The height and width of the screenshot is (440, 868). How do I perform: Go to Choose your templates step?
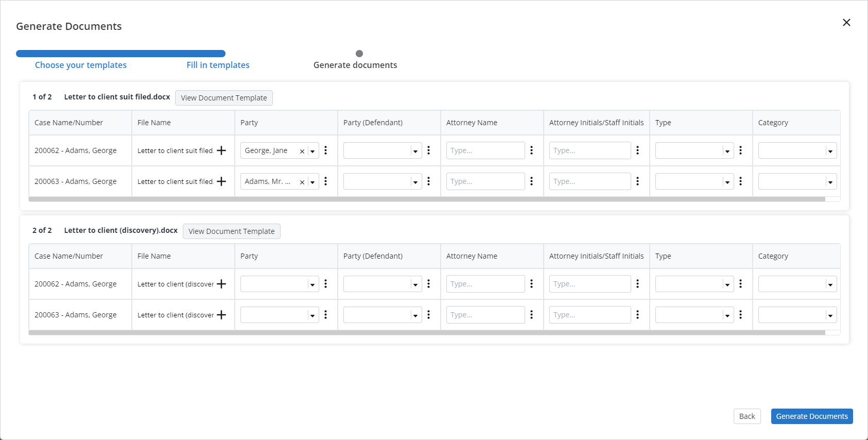click(81, 65)
